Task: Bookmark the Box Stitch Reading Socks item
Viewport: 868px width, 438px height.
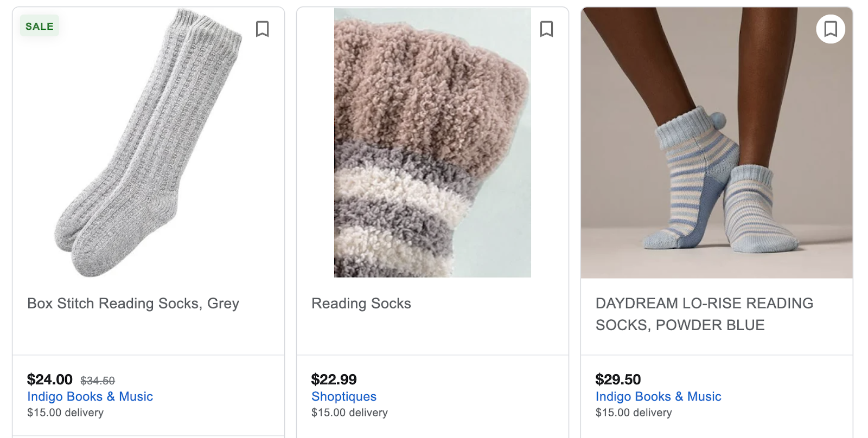Action: coord(262,29)
